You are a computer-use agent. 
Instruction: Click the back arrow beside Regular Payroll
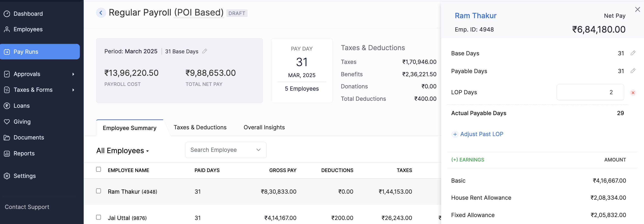pos(101,13)
